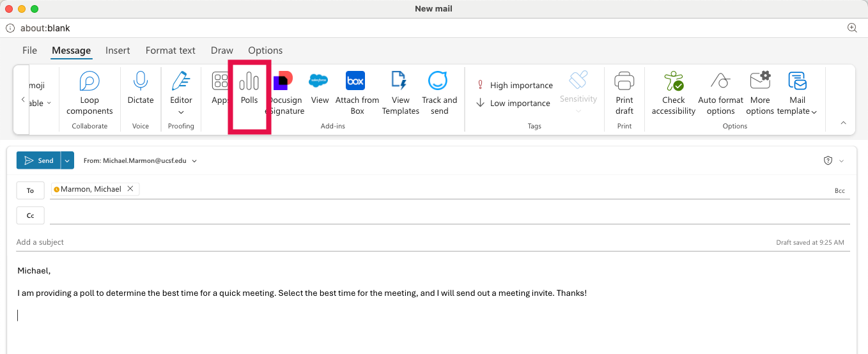Viewport: 868px width, 354px height.
Task: Show the Bcc field
Action: (x=839, y=191)
